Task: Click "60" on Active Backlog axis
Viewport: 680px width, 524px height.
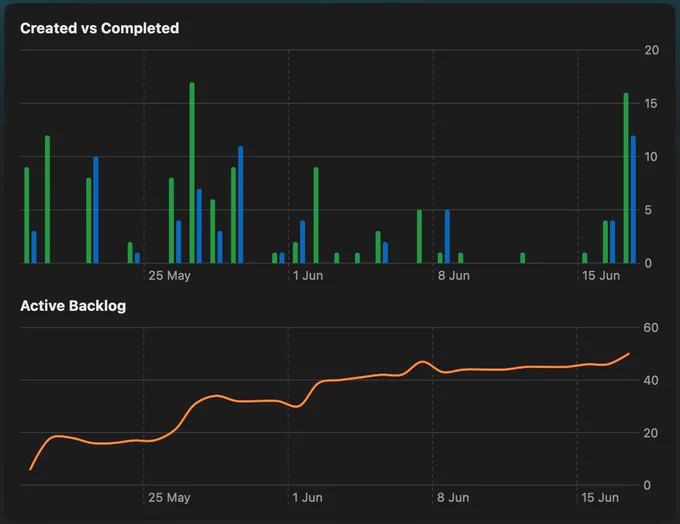Action: tap(651, 328)
